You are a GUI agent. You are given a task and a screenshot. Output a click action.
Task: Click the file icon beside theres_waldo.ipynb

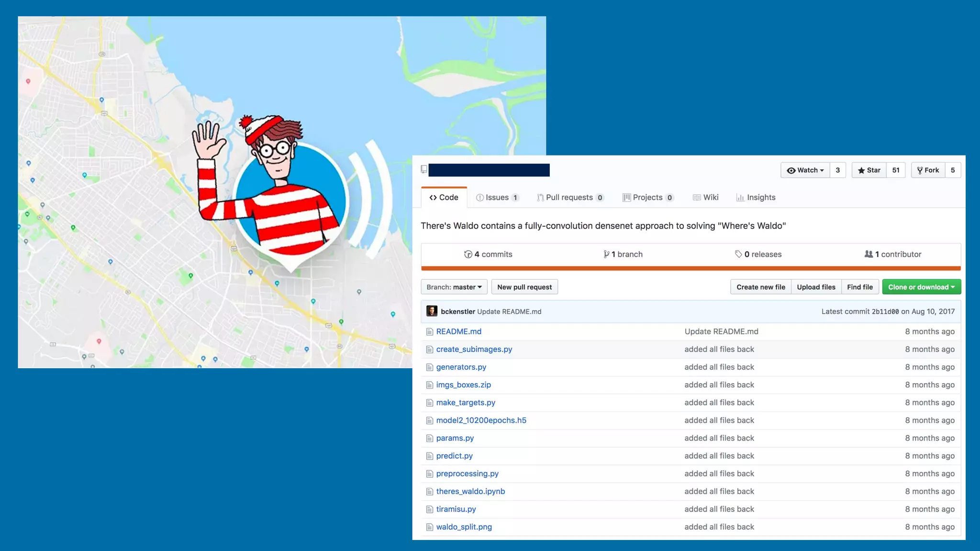[429, 491]
